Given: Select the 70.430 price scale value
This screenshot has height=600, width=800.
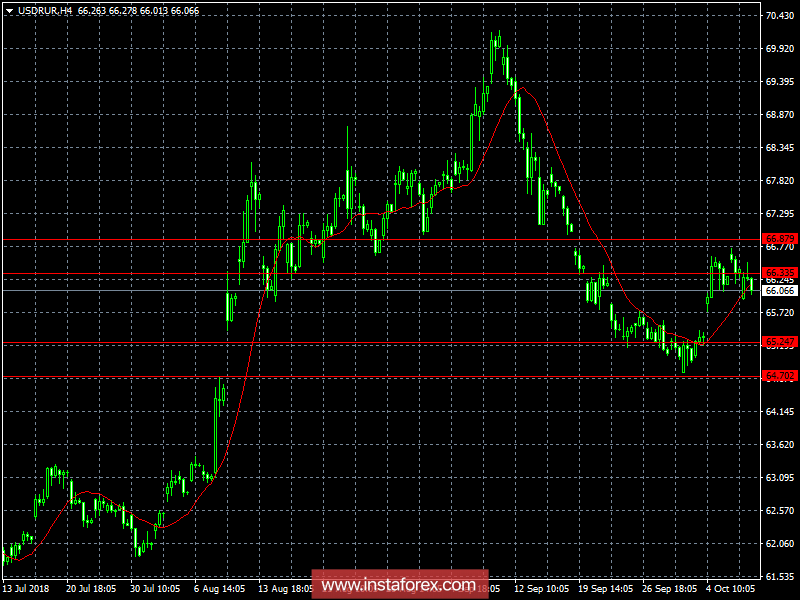Looking at the screenshot, I should [x=780, y=16].
